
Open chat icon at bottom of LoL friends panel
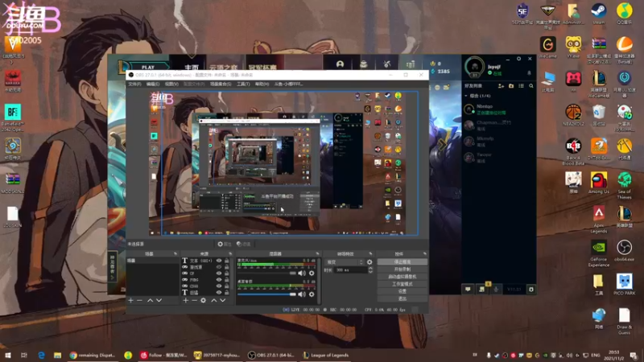click(x=468, y=290)
